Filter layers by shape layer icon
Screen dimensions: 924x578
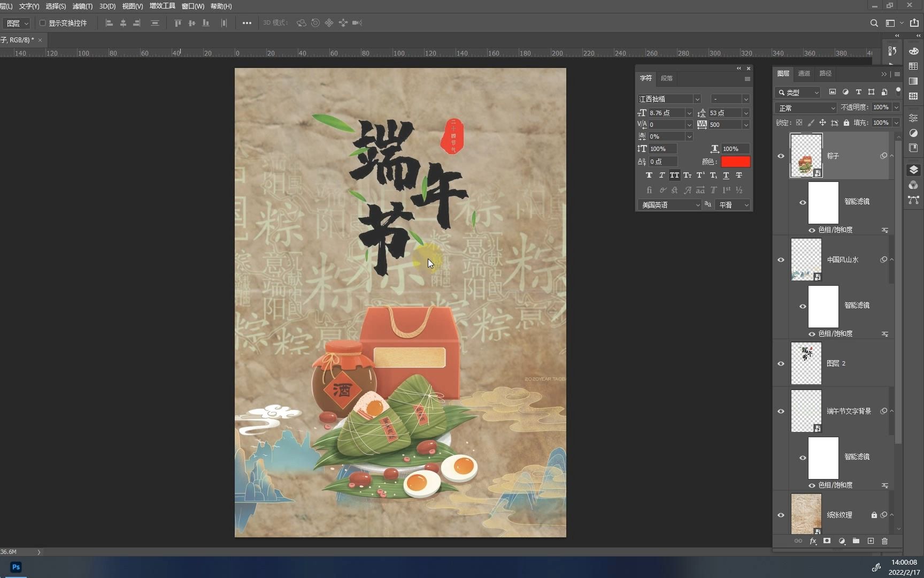click(871, 92)
